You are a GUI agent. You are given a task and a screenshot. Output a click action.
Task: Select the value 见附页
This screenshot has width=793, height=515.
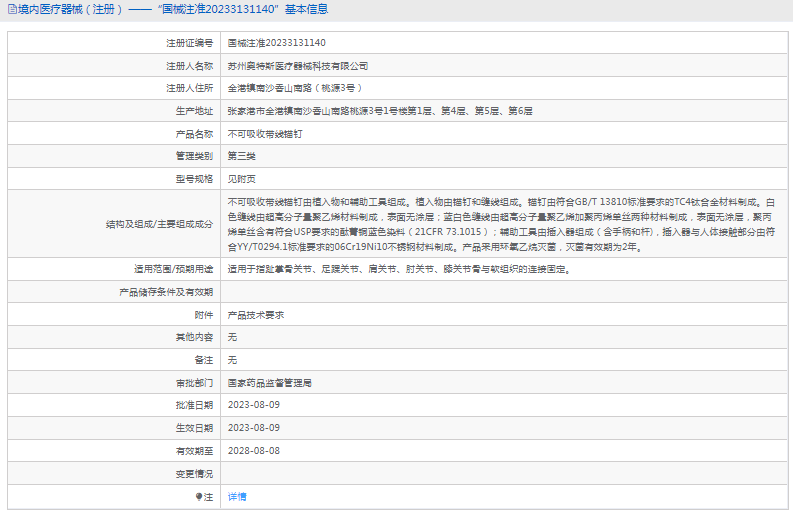pos(242,179)
